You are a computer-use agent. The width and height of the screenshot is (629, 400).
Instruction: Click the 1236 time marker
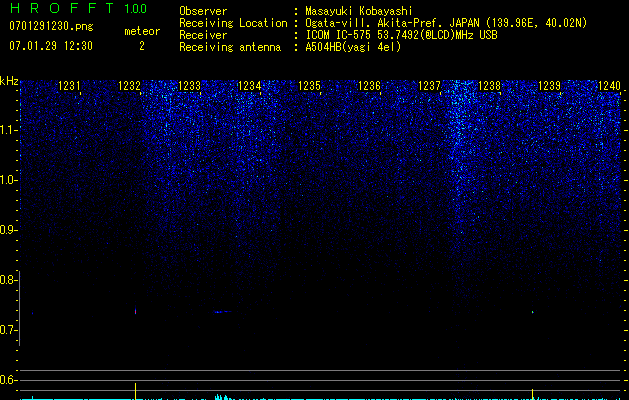369,86
